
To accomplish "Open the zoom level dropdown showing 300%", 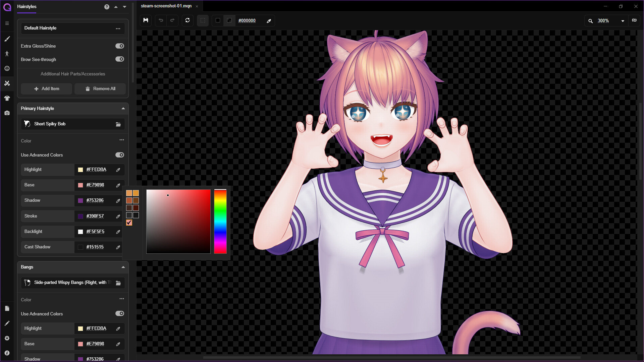I will click(x=623, y=20).
